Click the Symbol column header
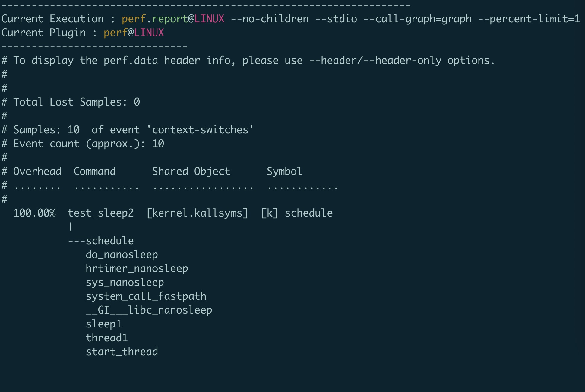The image size is (585, 392). coord(284,171)
